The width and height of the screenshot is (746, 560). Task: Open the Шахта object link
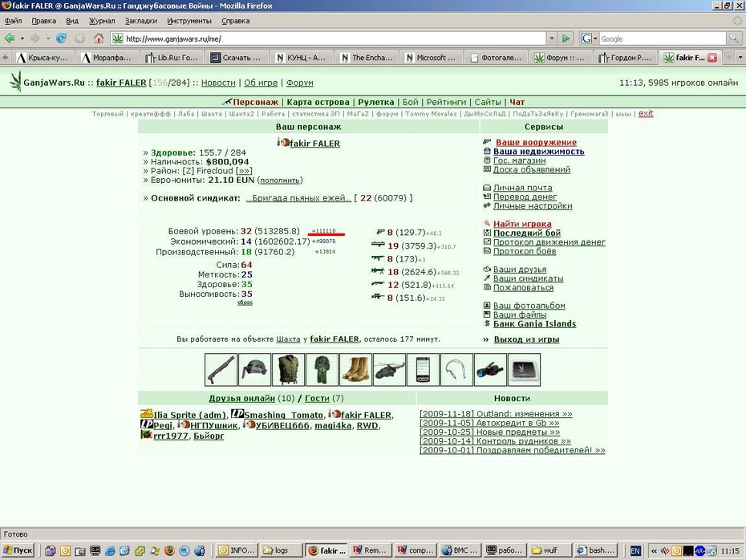coord(288,339)
